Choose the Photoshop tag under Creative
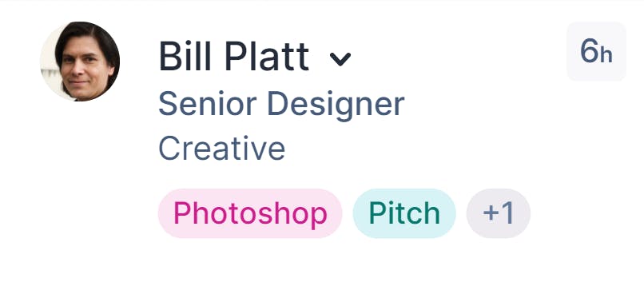The image size is (644, 306). pyautogui.click(x=250, y=213)
